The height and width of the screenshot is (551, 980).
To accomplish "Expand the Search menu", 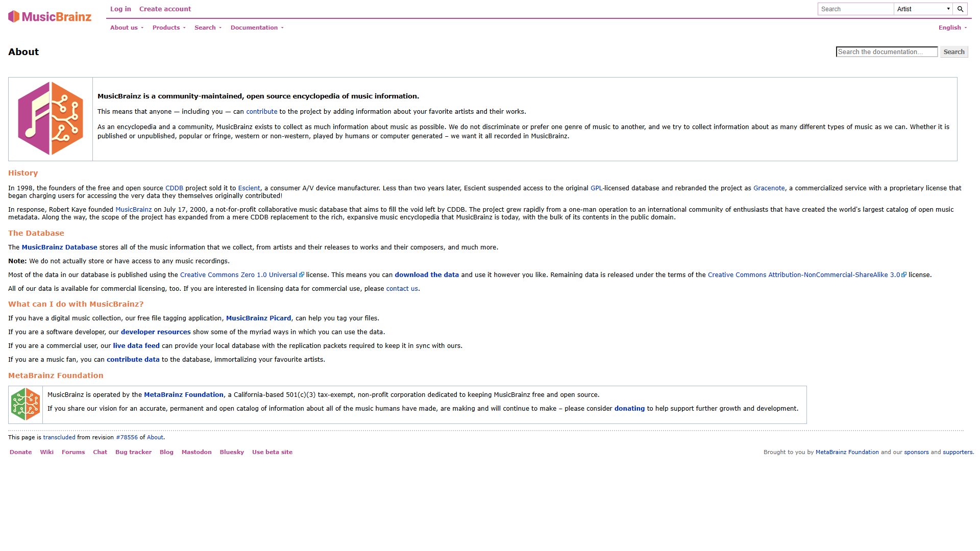I will (208, 28).
